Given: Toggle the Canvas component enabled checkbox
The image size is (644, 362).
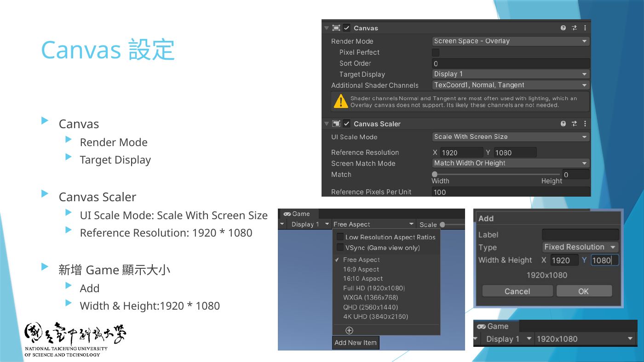Looking at the screenshot, I should pos(347,28).
